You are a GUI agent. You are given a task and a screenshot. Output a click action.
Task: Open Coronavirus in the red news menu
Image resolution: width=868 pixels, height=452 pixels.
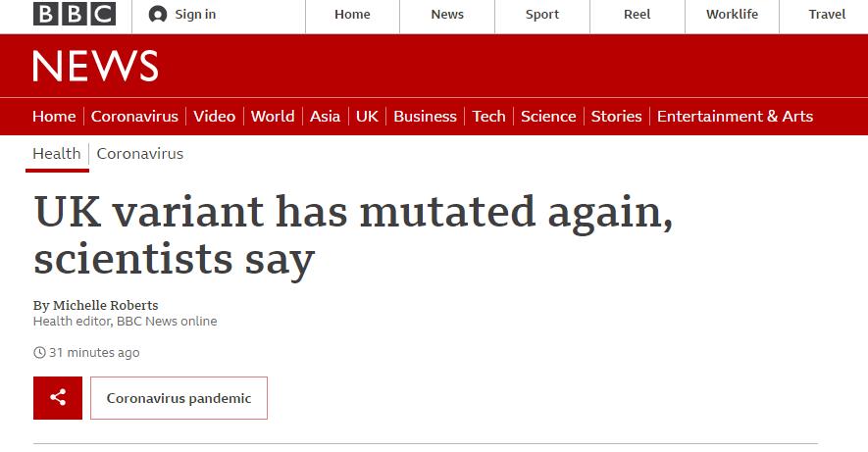134,116
